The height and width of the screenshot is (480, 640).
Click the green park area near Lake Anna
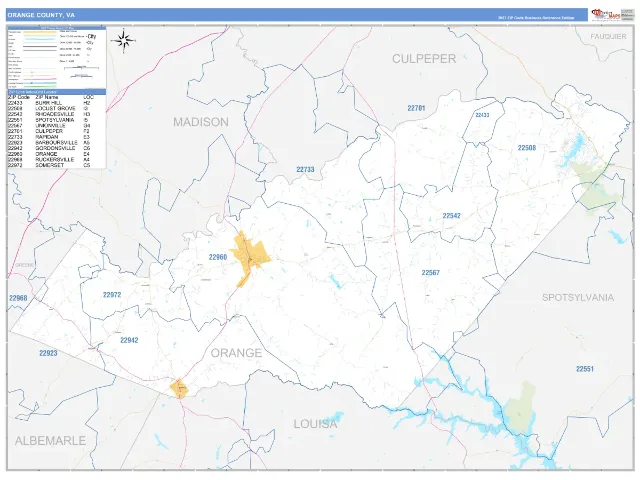(x=520, y=408)
